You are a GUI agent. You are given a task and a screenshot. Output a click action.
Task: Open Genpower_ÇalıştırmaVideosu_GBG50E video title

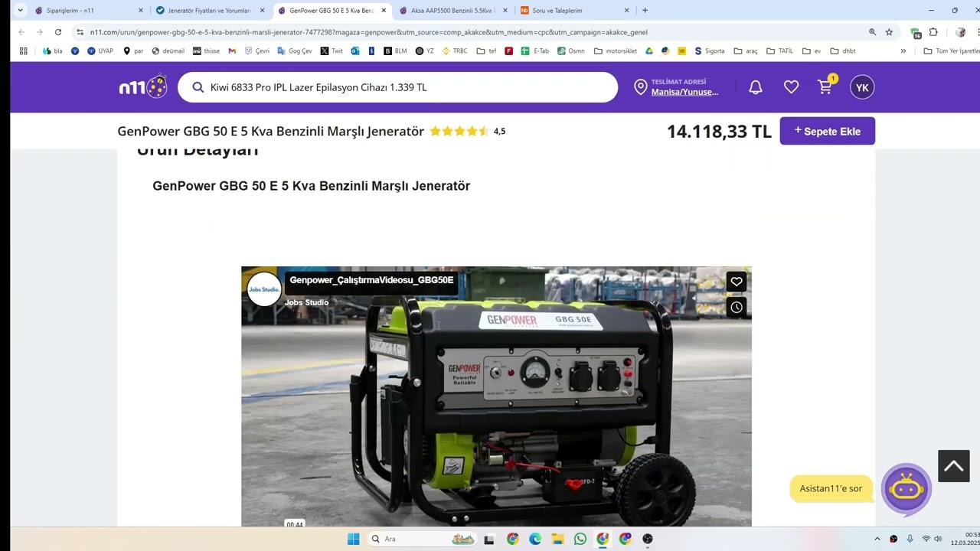tap(371, 280)
